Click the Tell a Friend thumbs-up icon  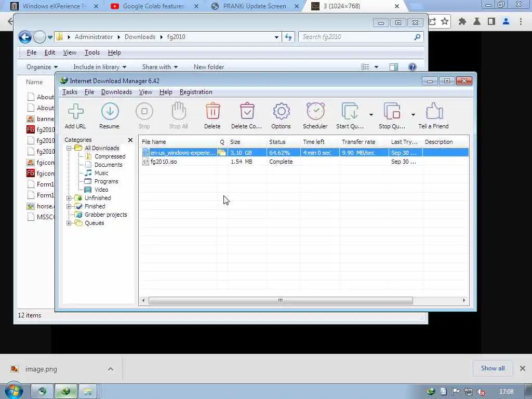point(434,116)
